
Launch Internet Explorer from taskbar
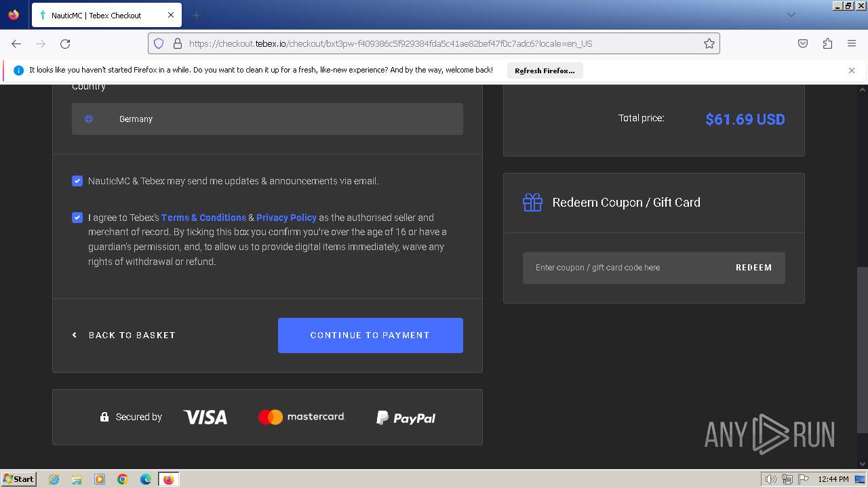(x=54, y=479)
